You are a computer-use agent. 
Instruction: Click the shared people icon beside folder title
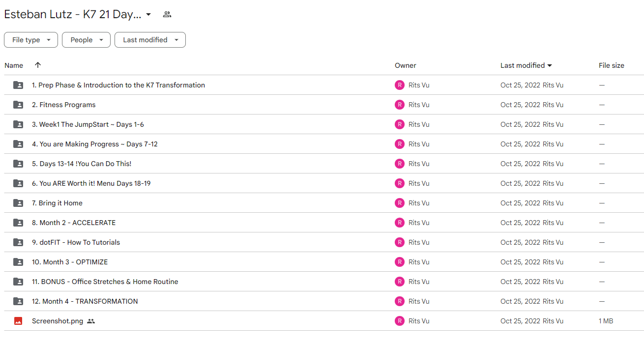click(x=167, y=14)
